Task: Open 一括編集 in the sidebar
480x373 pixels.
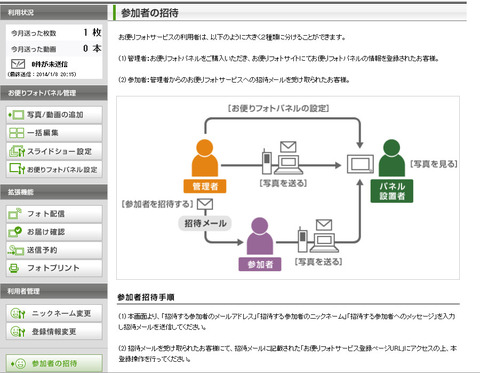Action: [x=54, y=133]
